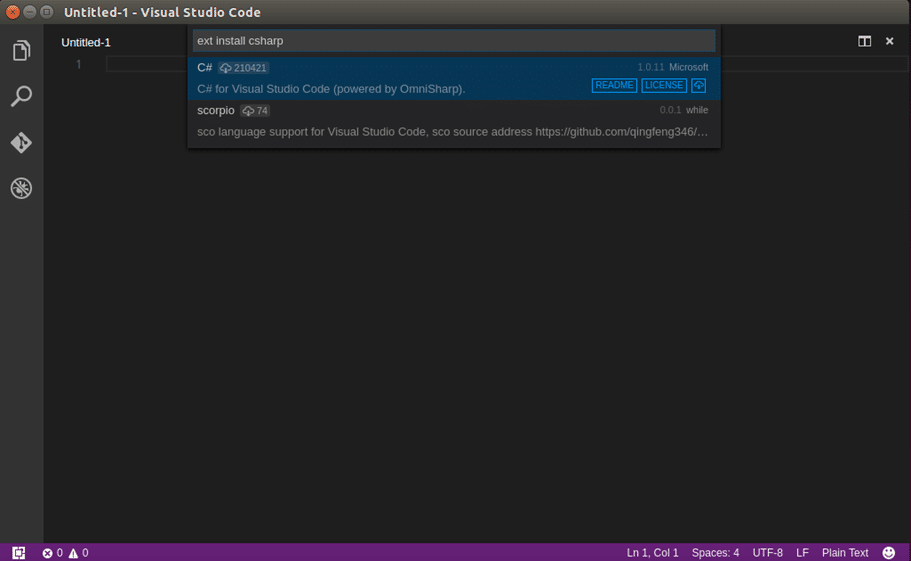Change indentation via Spaces: 4
The height and width of the screenshot is (561, 911).
coord(715,553)
